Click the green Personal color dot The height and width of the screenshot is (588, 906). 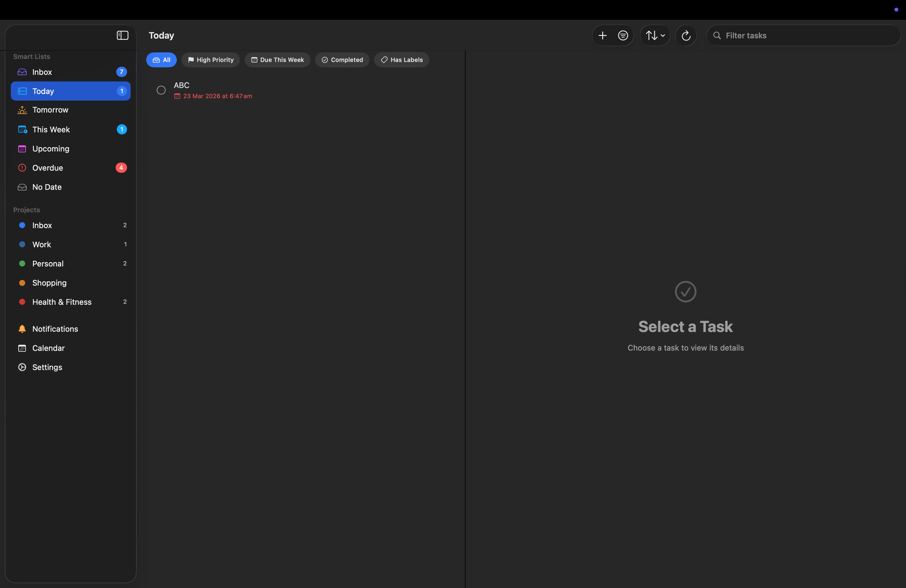[x=22, y=263]
